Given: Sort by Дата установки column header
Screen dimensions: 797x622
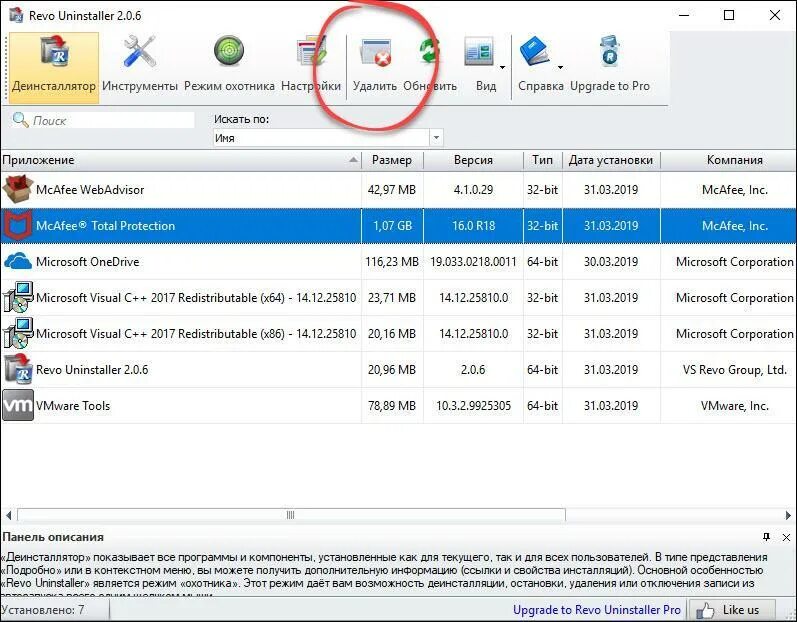Looking at the screenshot, I should (x=611, y=160).
